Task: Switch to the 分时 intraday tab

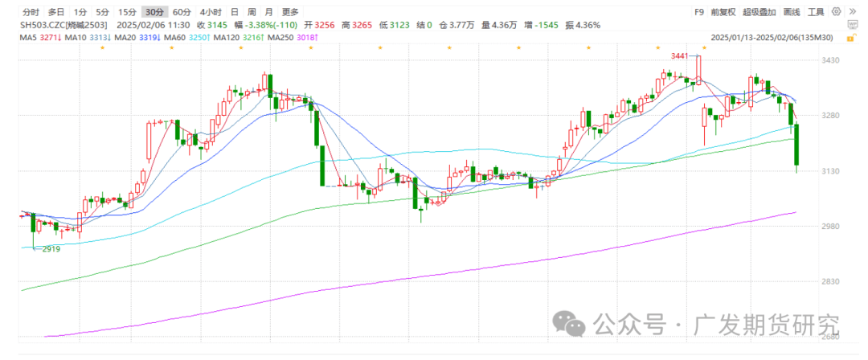Action: pos(31,12)
